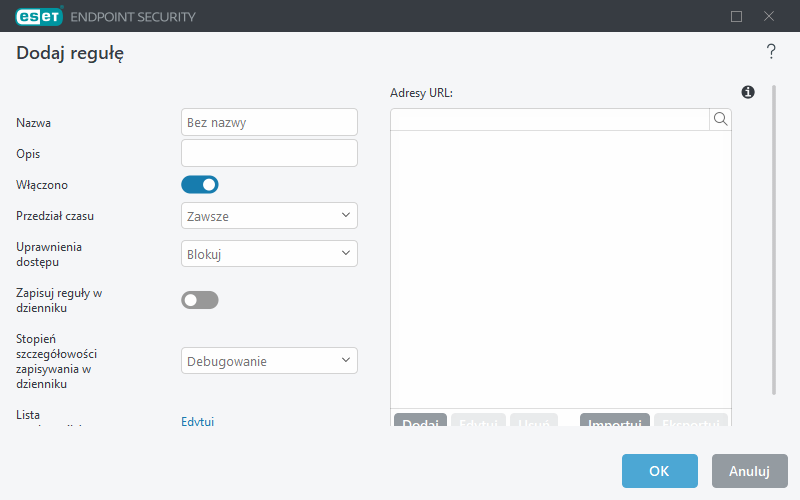This screenshot has width=800, height=500.
Task: Show info tooltip for Adresy URL
Action: [748, 92]
